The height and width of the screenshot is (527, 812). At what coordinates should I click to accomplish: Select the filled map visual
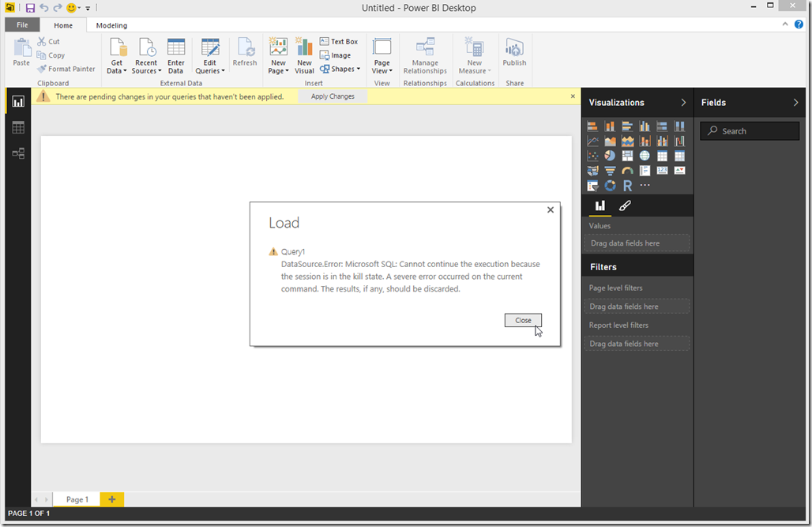592,171
